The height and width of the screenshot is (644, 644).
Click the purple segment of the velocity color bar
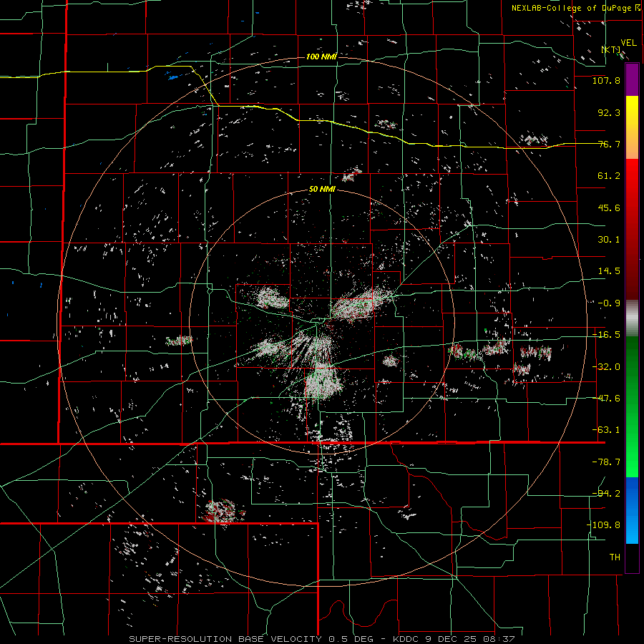(632, 79)
